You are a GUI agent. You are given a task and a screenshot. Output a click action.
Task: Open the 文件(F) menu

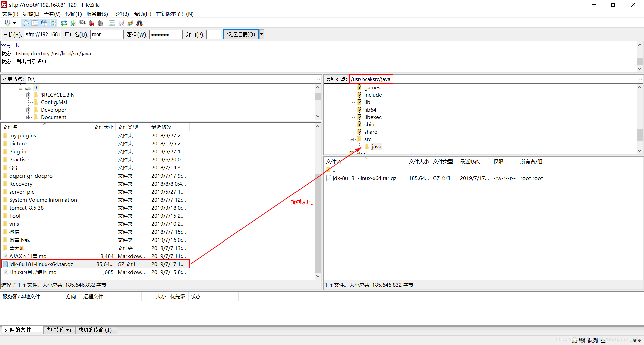[x=10, y=14]
